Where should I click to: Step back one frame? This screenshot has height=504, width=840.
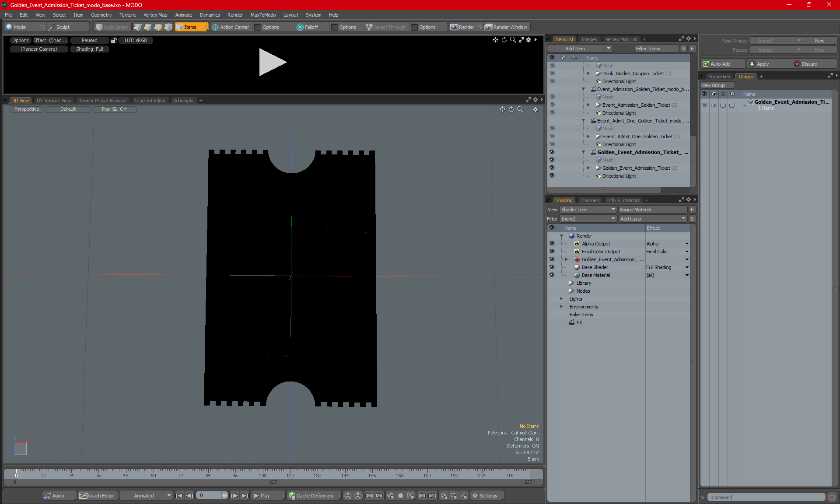click(189, 496)
